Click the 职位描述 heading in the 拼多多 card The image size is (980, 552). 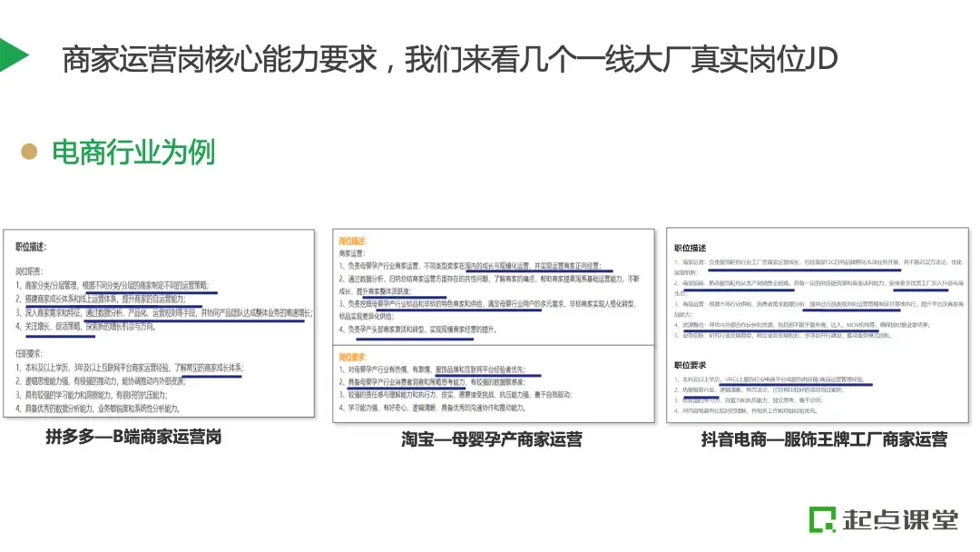coord(31,247)
